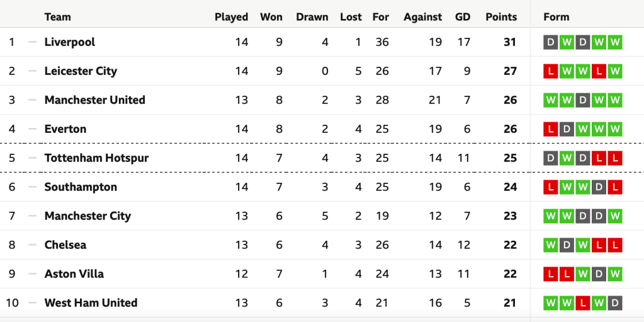Open the Manchester City team page
This screenshot has height=322, width=644.
pyautogui.click(x=88, y=216)
